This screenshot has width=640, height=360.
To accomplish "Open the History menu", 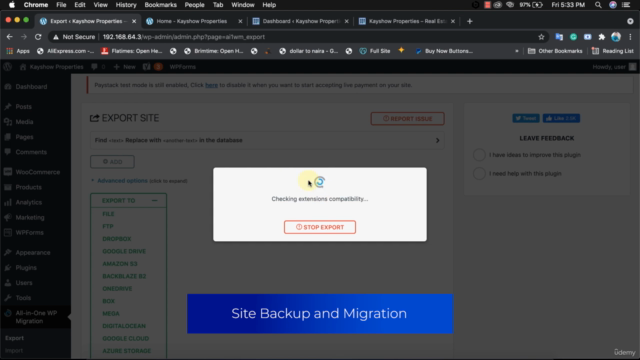I will pyautogui.click(x=126, y=5).
